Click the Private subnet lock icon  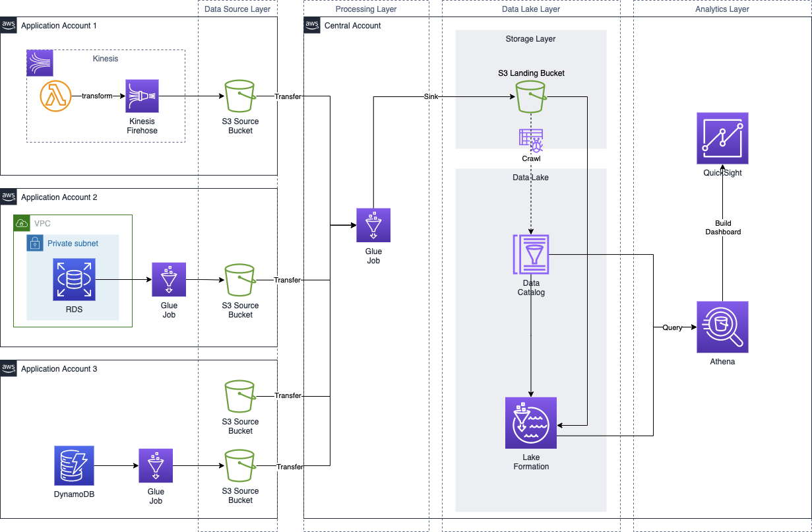(34, 243)
